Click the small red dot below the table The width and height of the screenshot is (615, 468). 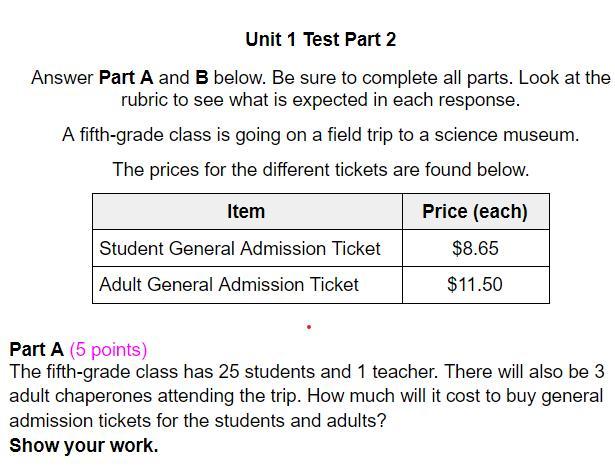point(309,326)
